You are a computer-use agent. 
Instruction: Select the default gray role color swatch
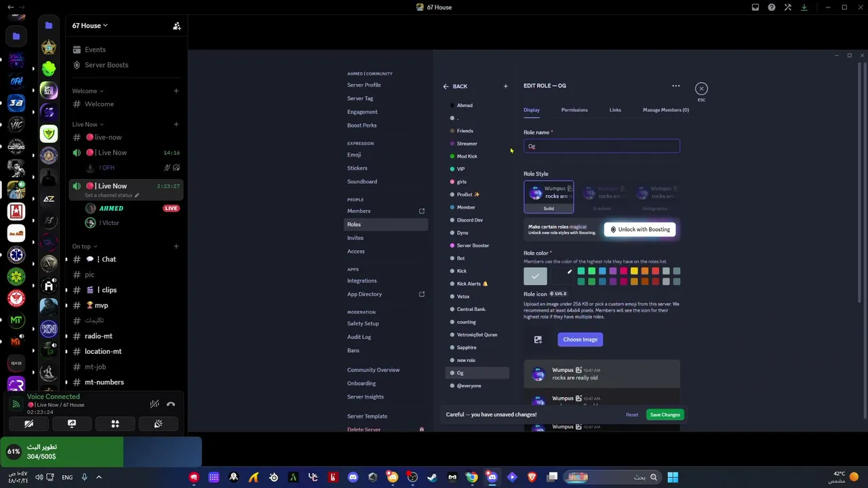[x=535, y=276]
